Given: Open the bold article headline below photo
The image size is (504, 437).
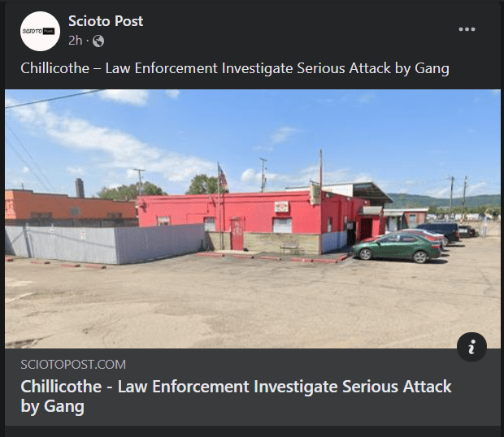Looking at the screenshot, I should (x=237, y=396).
